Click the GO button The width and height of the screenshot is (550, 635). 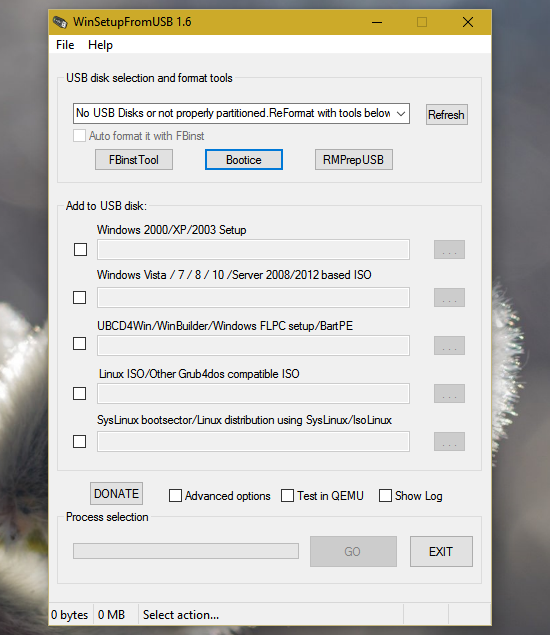tap(353, 552)
